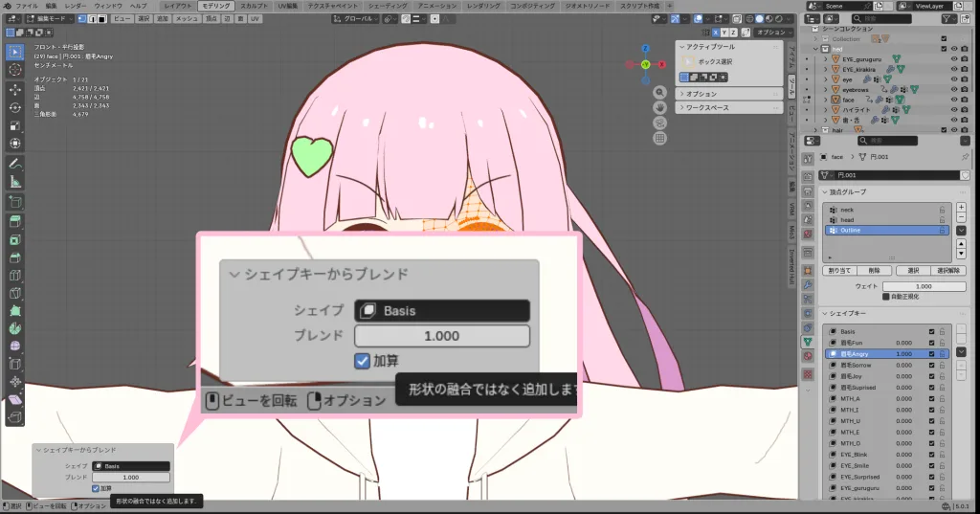Hide EYE_guruguru object with its eye icon
Image resolution: width=980 pixels, height=514 pixels.
[954, 59]
